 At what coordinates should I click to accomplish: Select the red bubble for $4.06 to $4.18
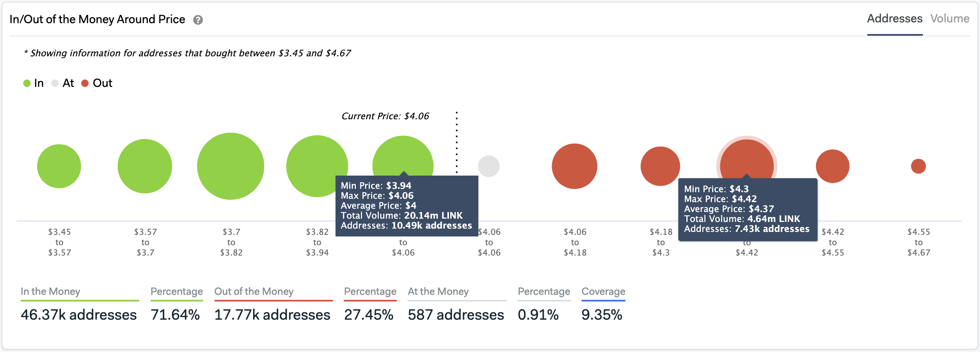click(574, 166)
